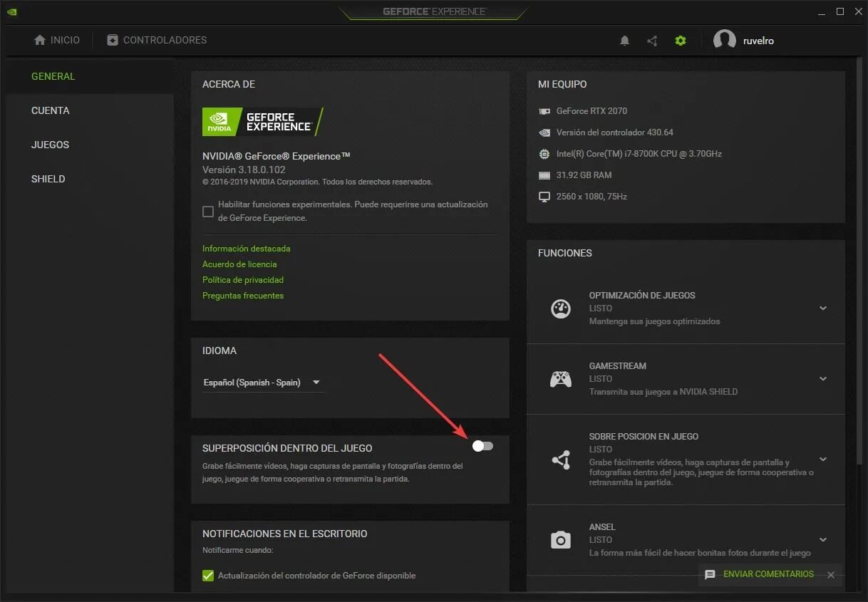Dismiss the ENVIAR COMENTARIOS popup with X
868x602 pixels.
pos(830,575)
